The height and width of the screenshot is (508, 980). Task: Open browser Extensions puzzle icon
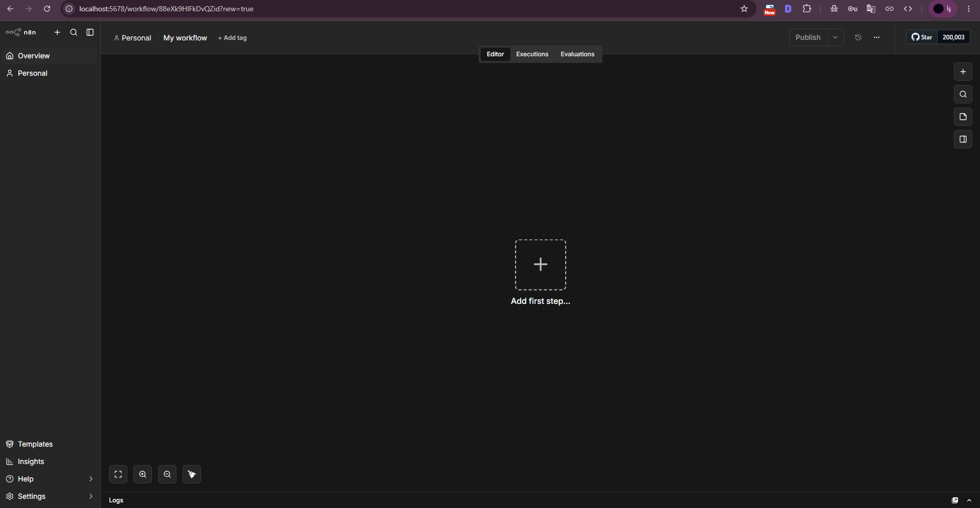807,9
